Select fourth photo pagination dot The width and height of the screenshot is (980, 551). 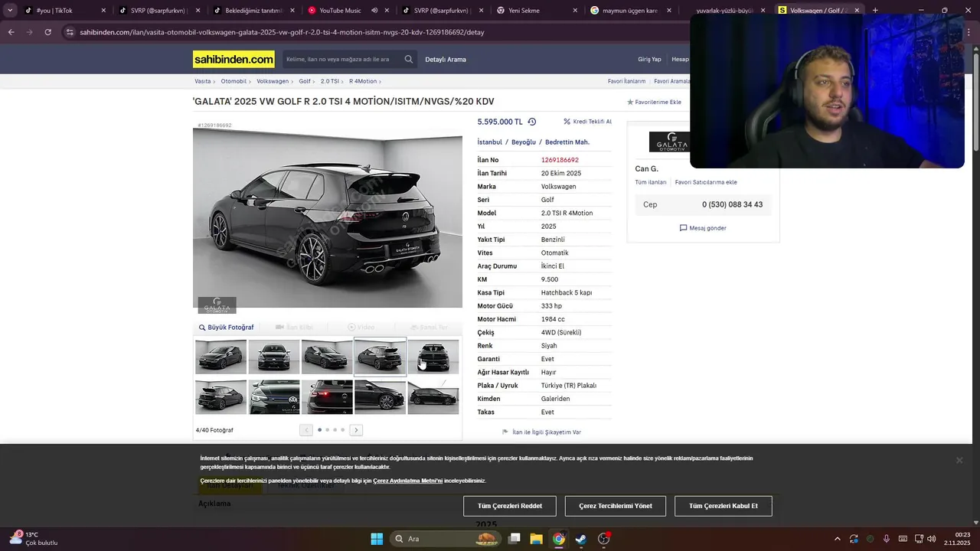tap(342, 430)
